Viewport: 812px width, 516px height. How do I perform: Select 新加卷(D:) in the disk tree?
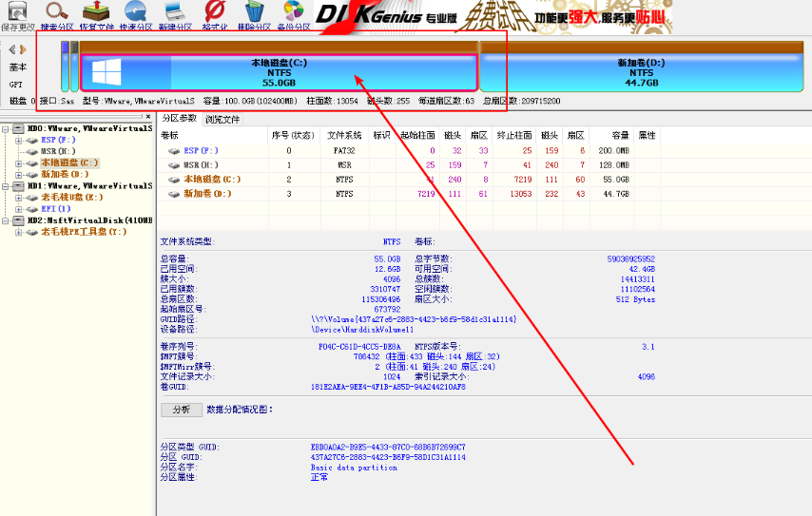(x=65, y=174)
